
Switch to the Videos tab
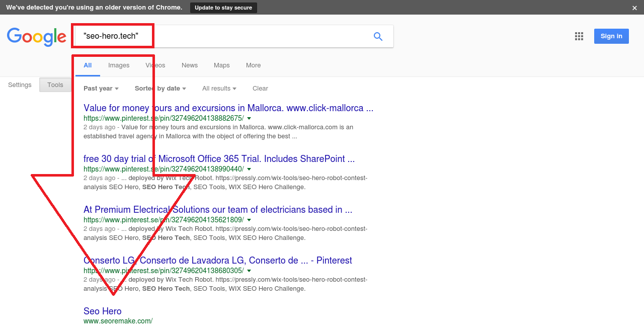point(155,65)
